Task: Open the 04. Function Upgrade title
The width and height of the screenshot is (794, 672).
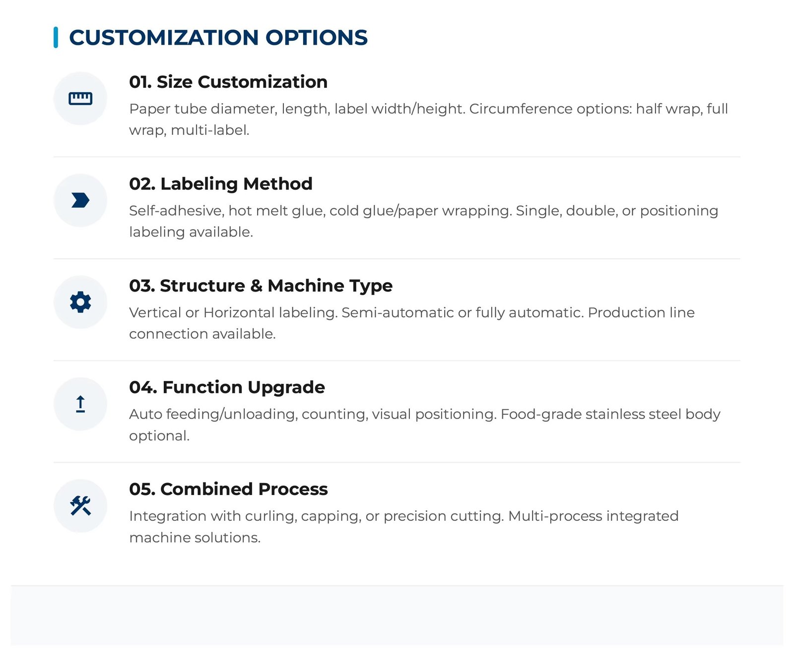Action: tap(227, 387)
